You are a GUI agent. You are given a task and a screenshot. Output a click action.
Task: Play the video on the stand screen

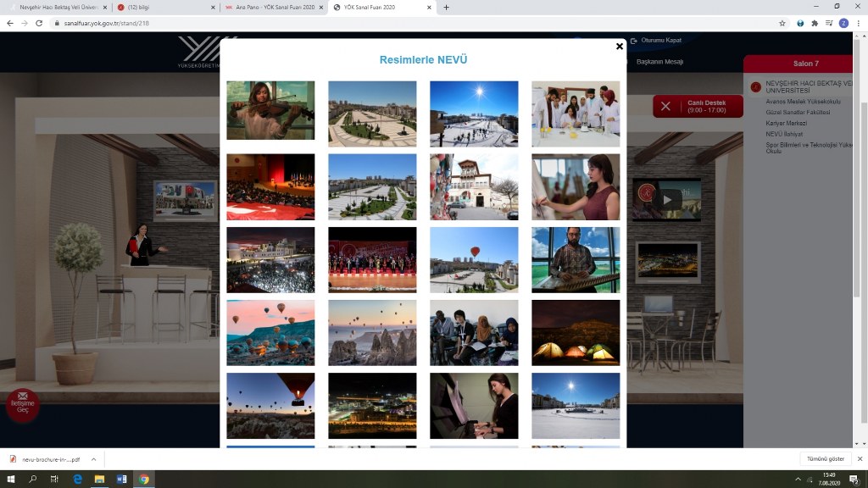pos(667,199)
